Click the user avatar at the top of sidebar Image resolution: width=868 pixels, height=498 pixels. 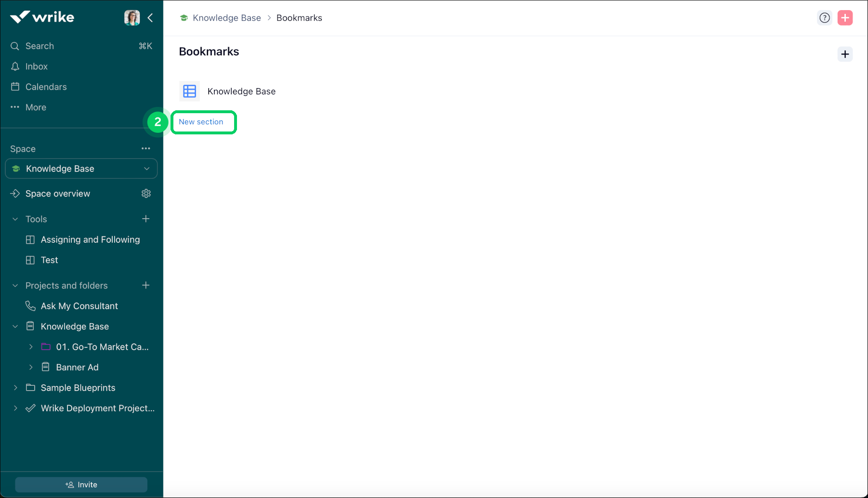[132, 17]
